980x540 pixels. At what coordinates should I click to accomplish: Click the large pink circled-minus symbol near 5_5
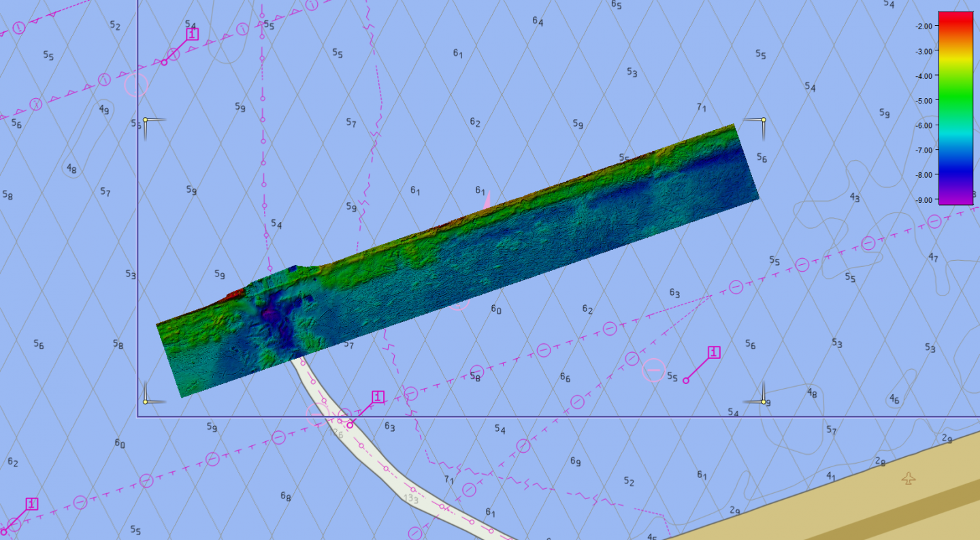coord(653,370)
